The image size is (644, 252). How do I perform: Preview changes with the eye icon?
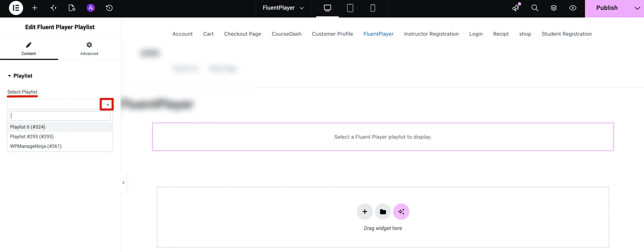click(573, 8)
